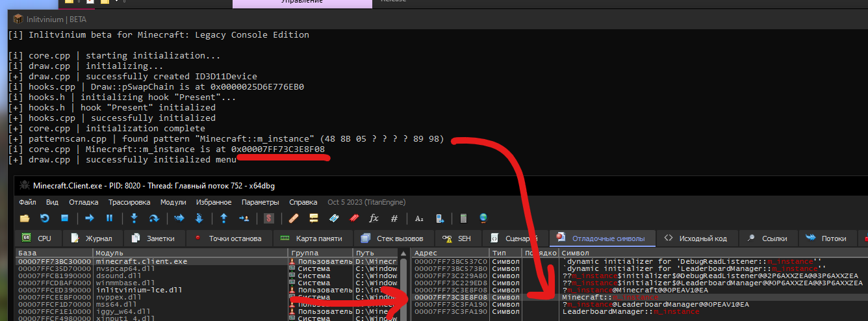Open the Bookmarks icon
Viewport: 868px width, 321px height.
(353, 218)
